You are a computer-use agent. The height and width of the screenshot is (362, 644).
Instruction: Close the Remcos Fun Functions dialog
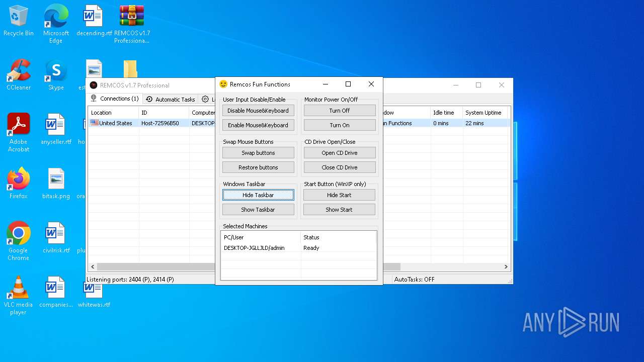tap(371, 84)
